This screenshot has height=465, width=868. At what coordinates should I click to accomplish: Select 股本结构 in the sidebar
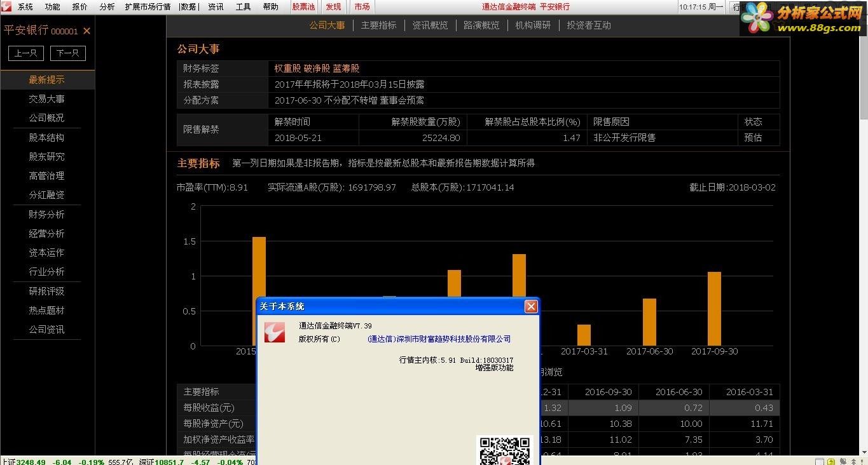(46, 138)
